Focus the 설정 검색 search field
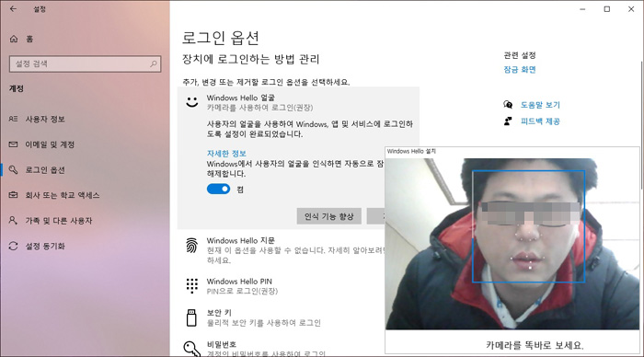This screenshot has height=357, width=644. click(x=85, y=63)
